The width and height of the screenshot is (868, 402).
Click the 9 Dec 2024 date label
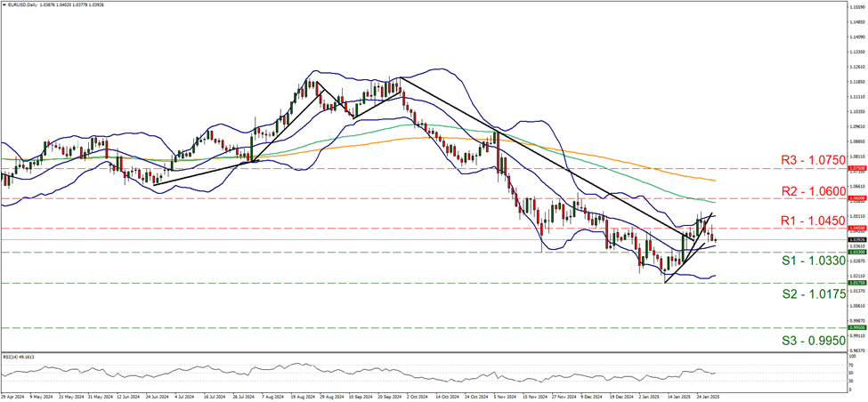593,397
